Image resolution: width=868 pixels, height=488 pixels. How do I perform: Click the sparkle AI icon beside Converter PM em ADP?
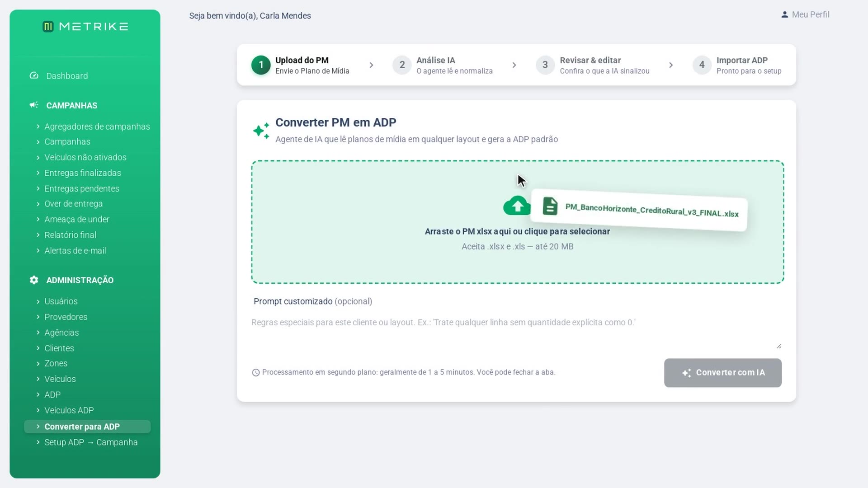[261, 131]
